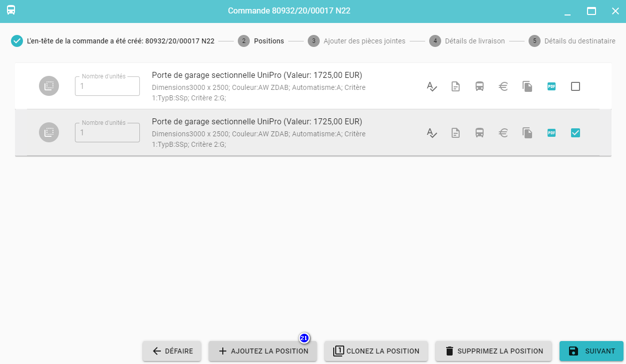Click the first row's Nombre d'unités field
The image size is (626, 364).
(x=107, y=86)
